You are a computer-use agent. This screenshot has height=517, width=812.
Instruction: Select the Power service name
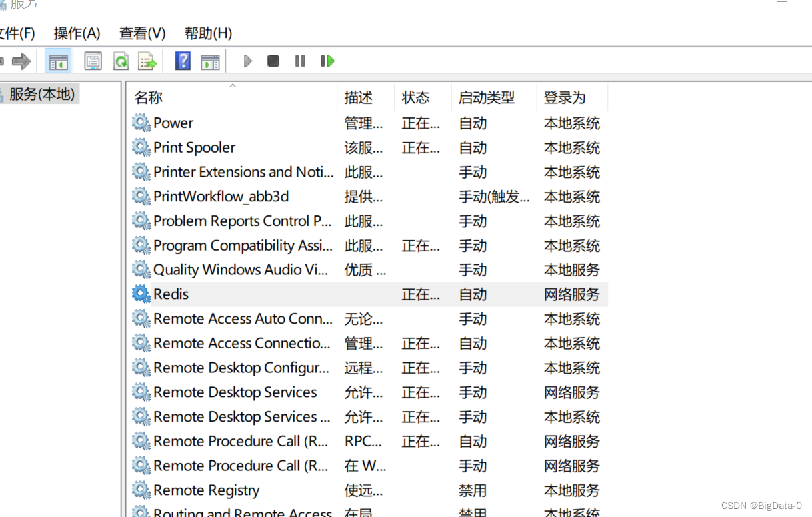coord(173,123)
